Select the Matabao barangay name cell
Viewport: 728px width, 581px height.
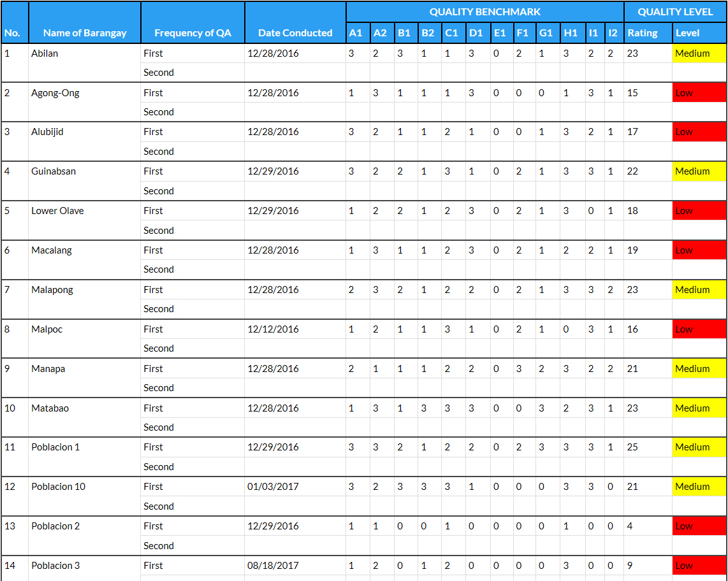pos(85,417)
